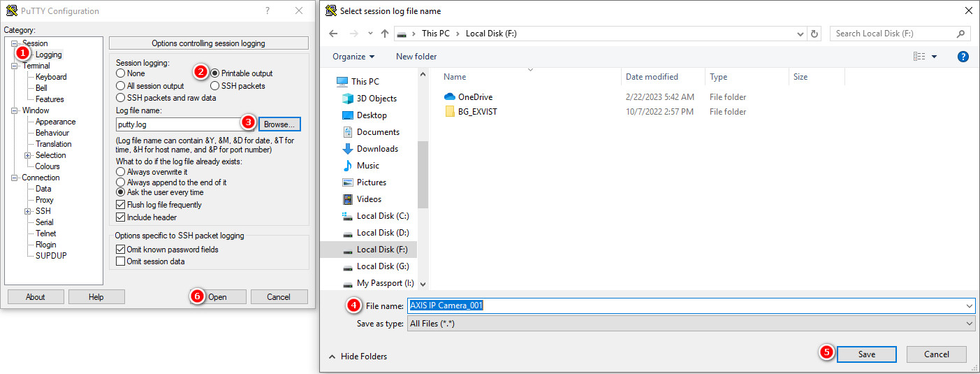Image resolution: width=980 pixels, height=374 pixels.
Task: Uncheck Flush log file frequently
Action: [121, 205]
